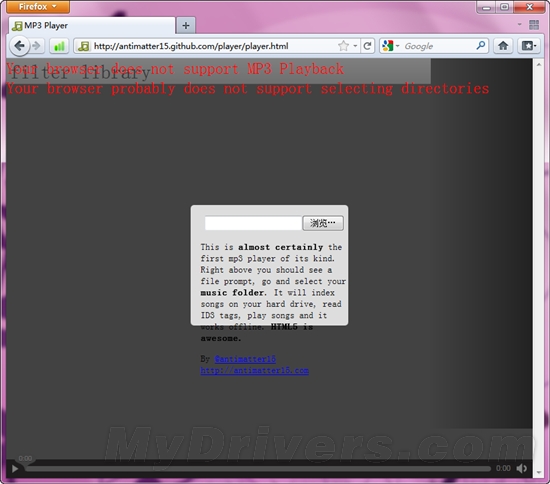This screenshot has height=484, width=550.
Task: Click the forward navigation arrow
Action: point(37,46)
